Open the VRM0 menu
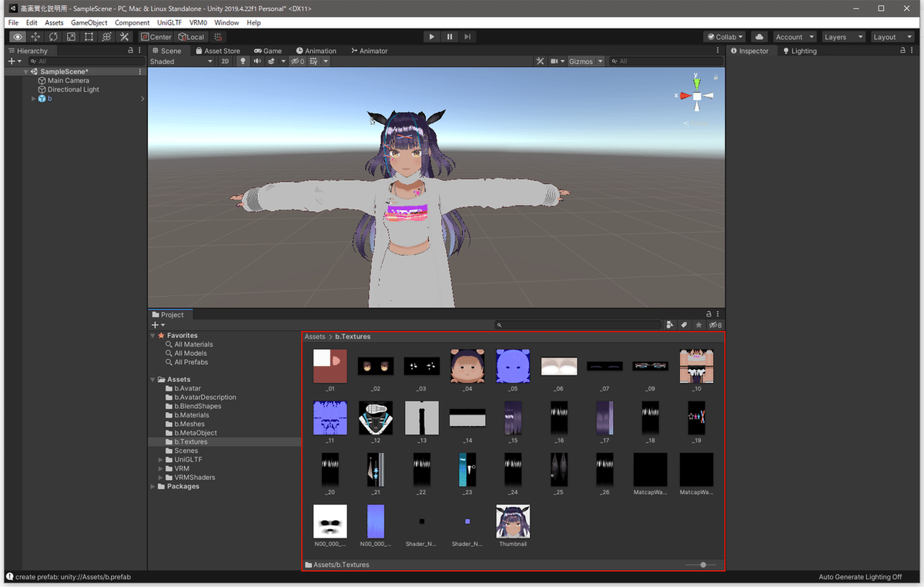The image size is (924, 587). click(198, 22)
